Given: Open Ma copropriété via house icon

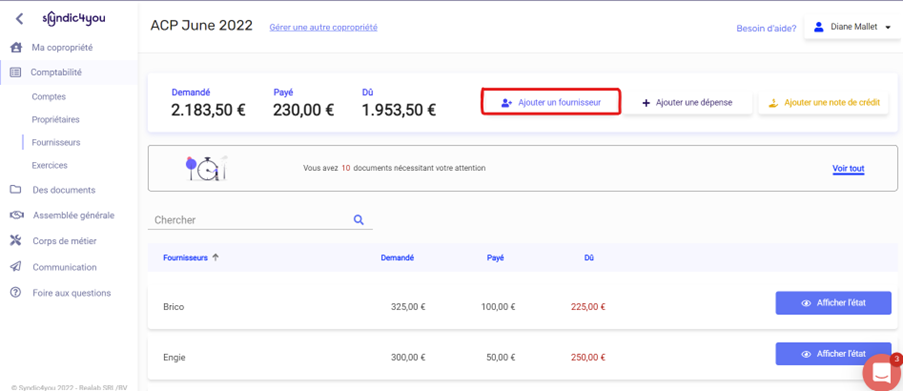Looking at the screenshot, I should (x=16, y=48).
